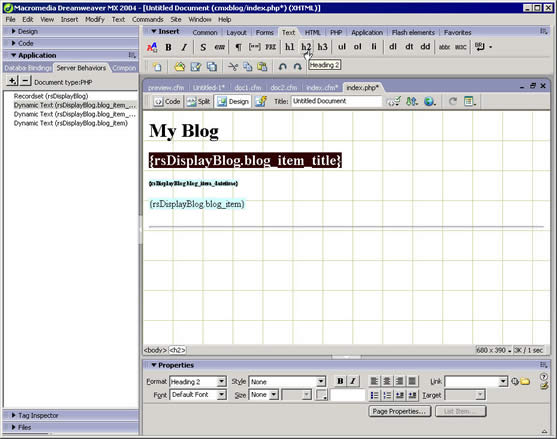
Task: Click the Preformatted Text icon
Action: tap(270, 47)
